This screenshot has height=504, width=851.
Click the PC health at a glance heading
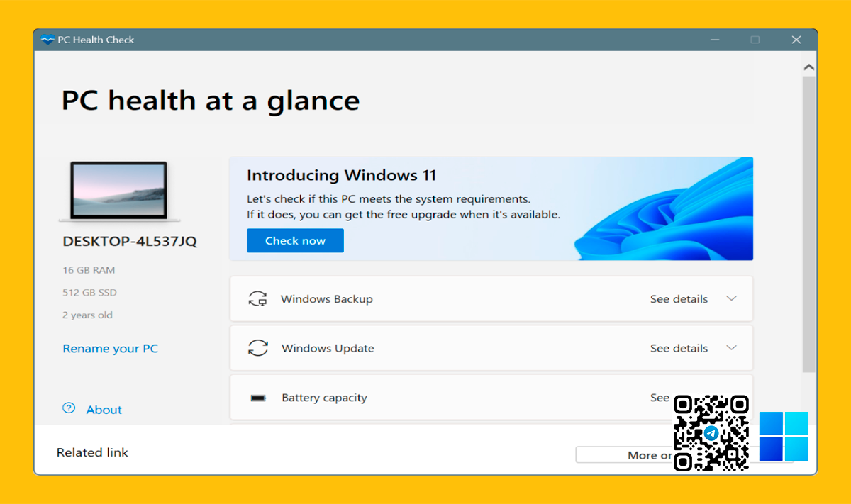click(x=211, y=101)
